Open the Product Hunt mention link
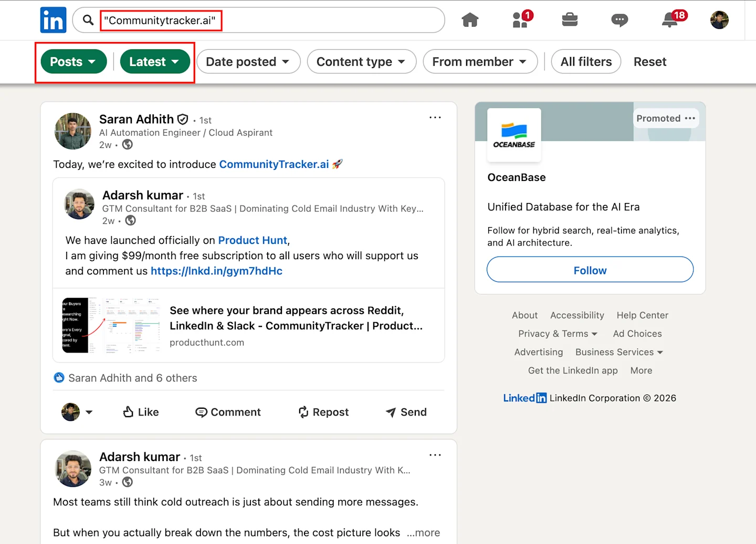 click(x=253, y=240)
